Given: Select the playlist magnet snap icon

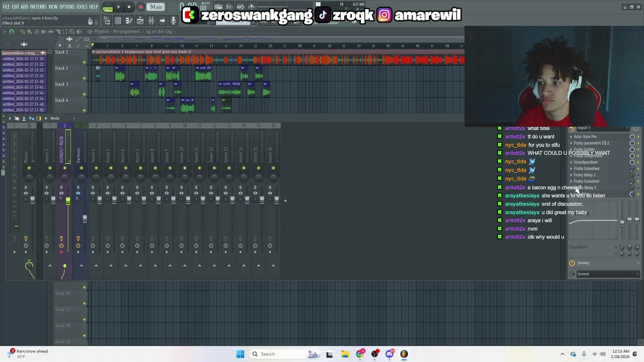Looking at the screenshot, I should coord(11,31).
